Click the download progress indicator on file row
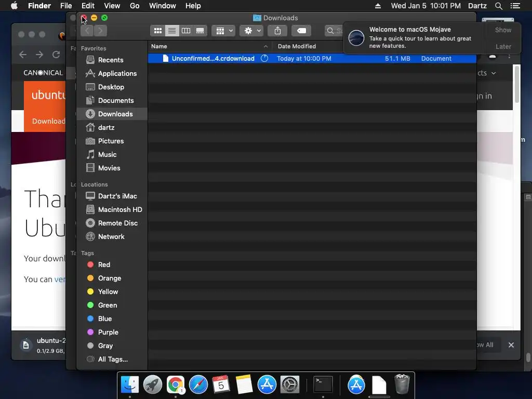Image resolution: width=532 pixels, height=399 pixels. coord(264,58)
